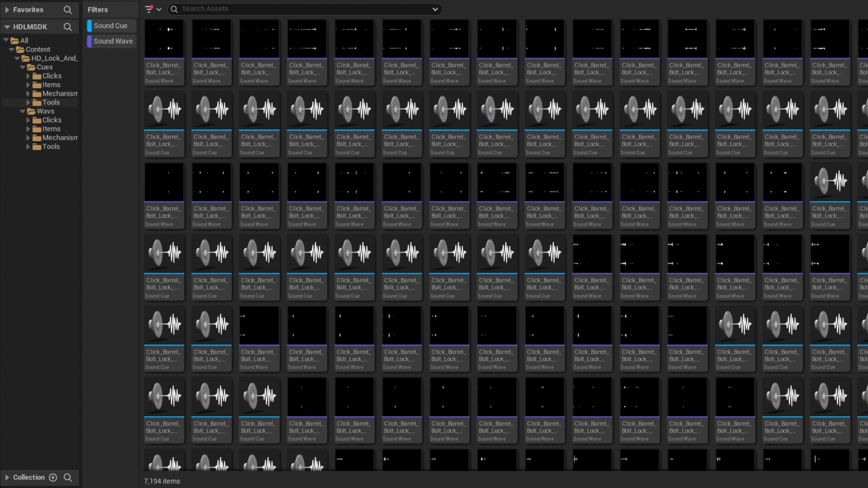
Task: Add a new collection with plus icon
Action: [53, 477]
